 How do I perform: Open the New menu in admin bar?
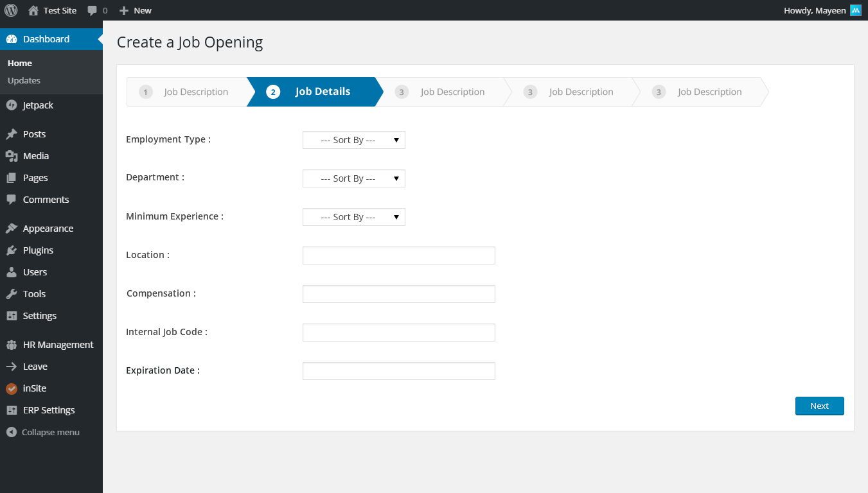point(134,10)
